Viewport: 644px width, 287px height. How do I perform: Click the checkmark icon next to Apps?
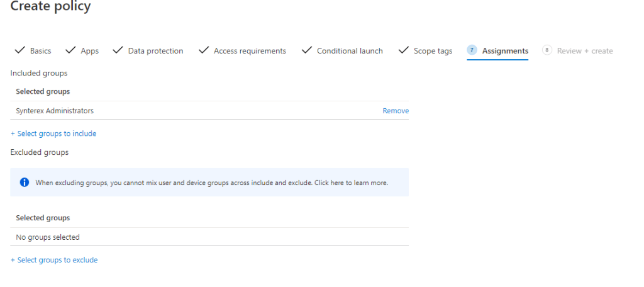[x=70, y=50]
